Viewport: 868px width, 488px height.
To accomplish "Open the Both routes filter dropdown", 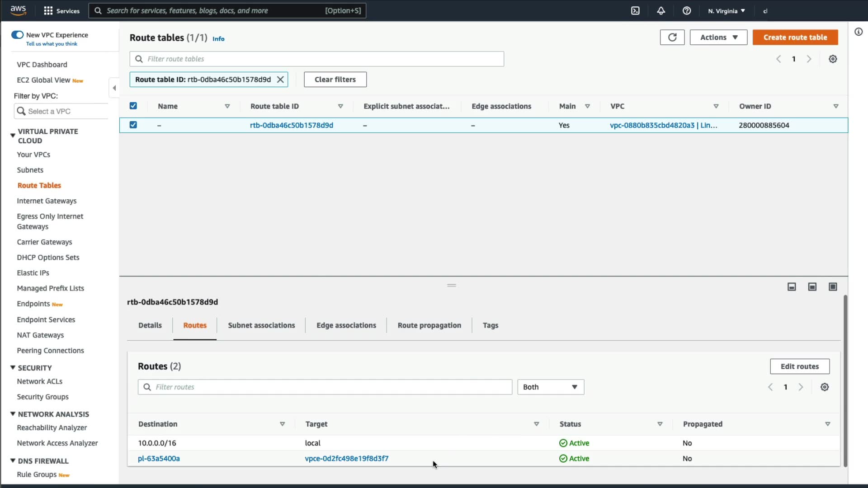I will [x=550, y=387].
